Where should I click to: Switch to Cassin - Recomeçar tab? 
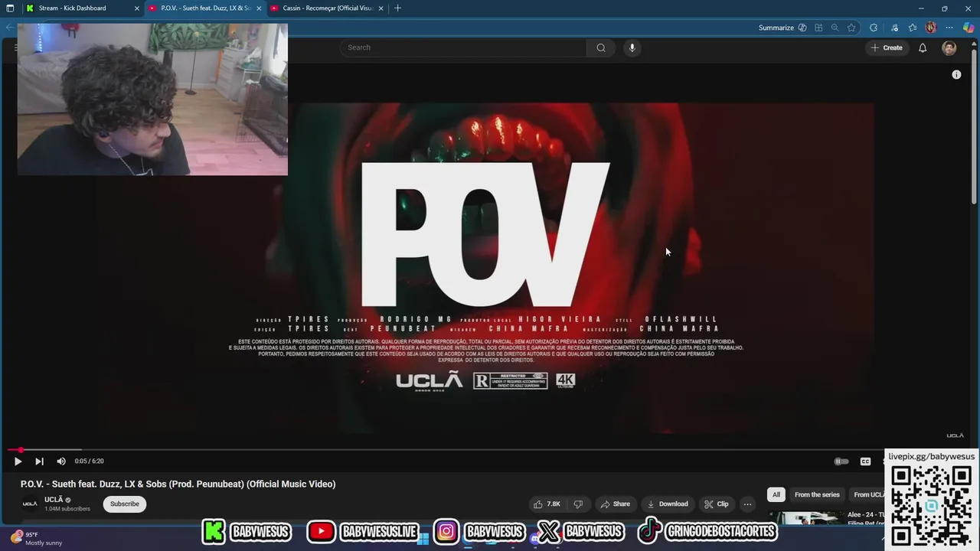pyautogui.click(x=328, y=8)
